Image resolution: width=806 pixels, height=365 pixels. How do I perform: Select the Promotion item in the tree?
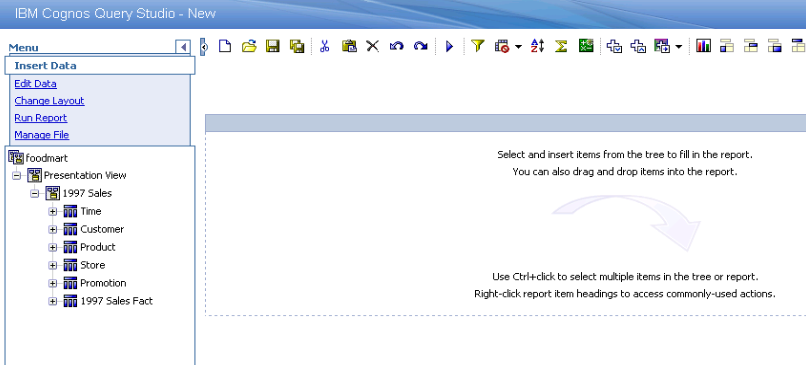click(x=103, y=283)
